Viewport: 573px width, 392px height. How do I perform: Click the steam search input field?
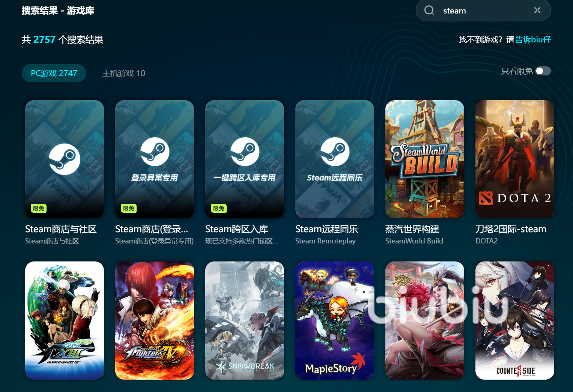484,11
